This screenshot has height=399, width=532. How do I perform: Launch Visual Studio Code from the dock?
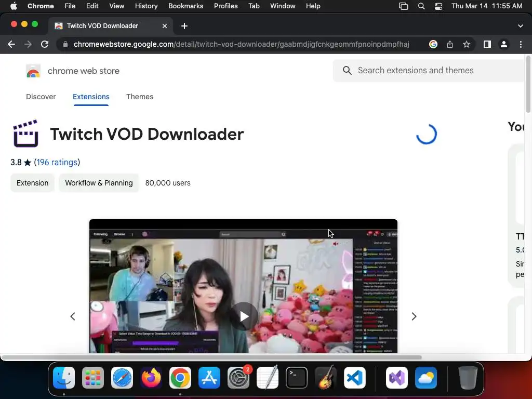tap(354, 378)
